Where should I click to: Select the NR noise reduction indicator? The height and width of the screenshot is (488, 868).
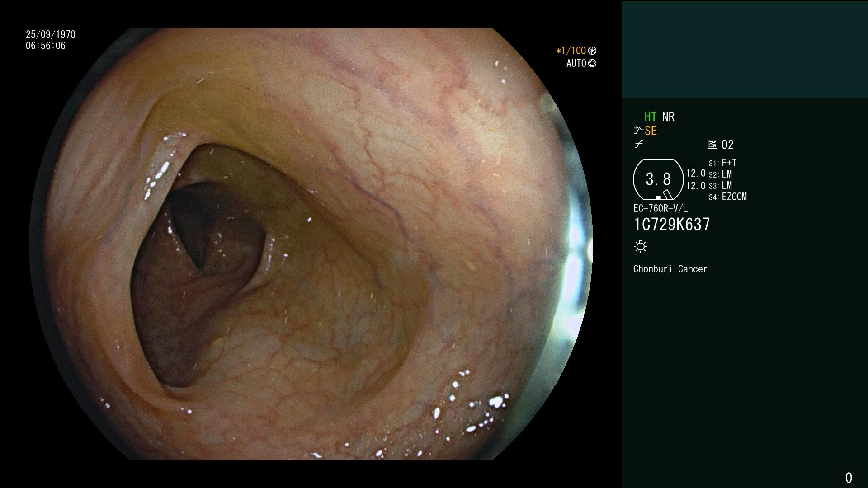point(668,117)
